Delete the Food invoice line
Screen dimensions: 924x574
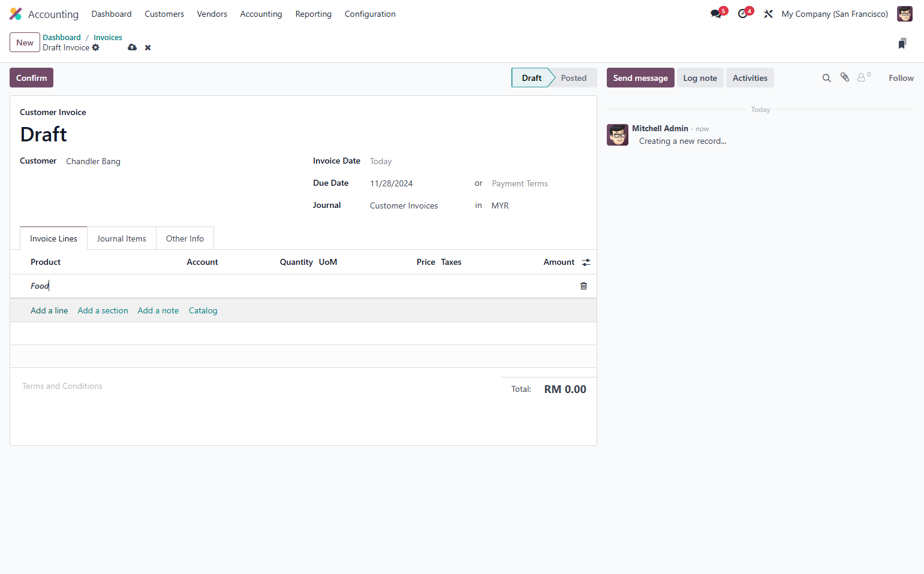point(583,286)
